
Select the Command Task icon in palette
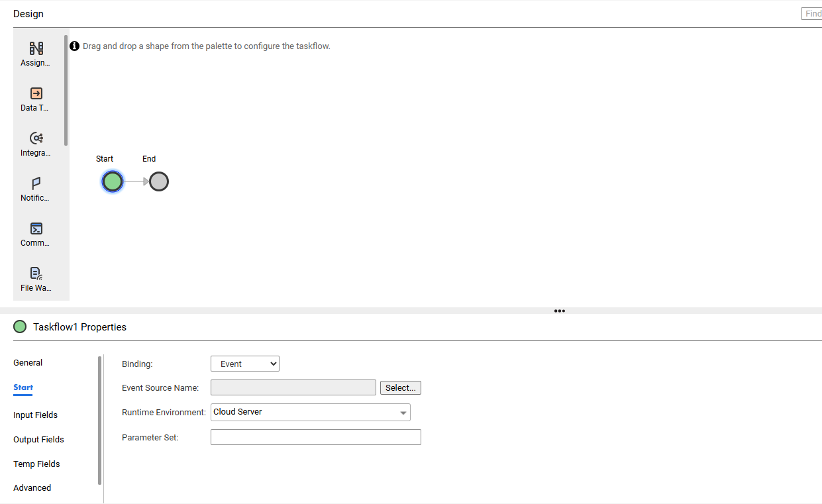(36, 228)
